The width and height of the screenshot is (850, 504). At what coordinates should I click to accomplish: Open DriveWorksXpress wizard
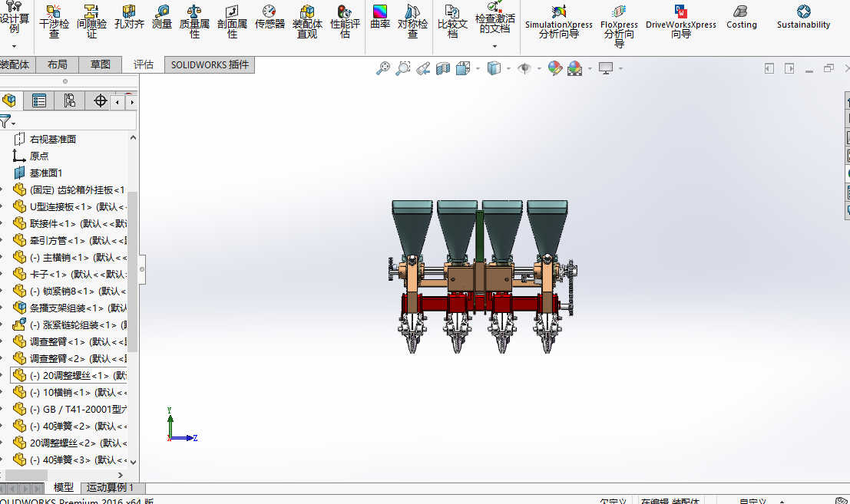(x=681, y=21)
